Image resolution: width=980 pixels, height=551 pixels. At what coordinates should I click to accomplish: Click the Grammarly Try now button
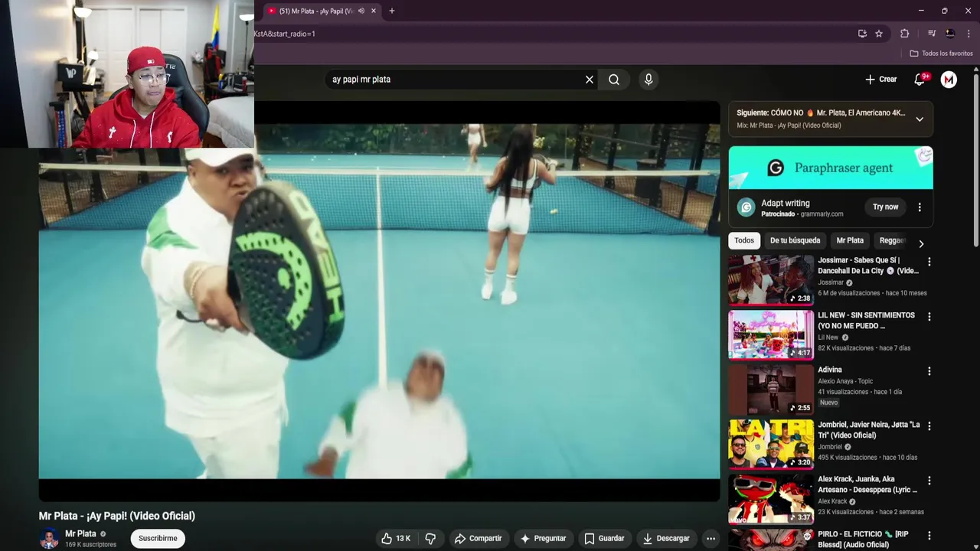point(886,207)
